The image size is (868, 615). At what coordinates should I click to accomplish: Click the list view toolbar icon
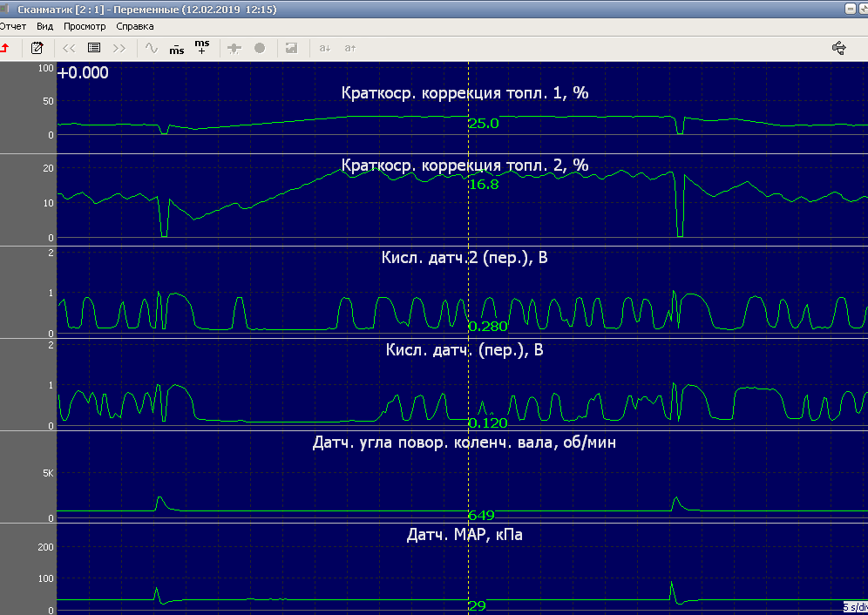click(94, 48)
